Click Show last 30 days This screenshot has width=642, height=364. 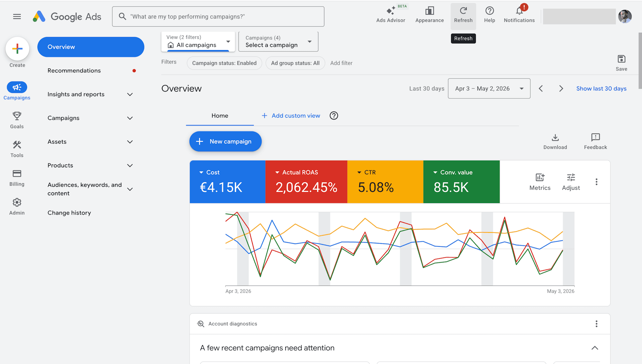click(601, 88)
